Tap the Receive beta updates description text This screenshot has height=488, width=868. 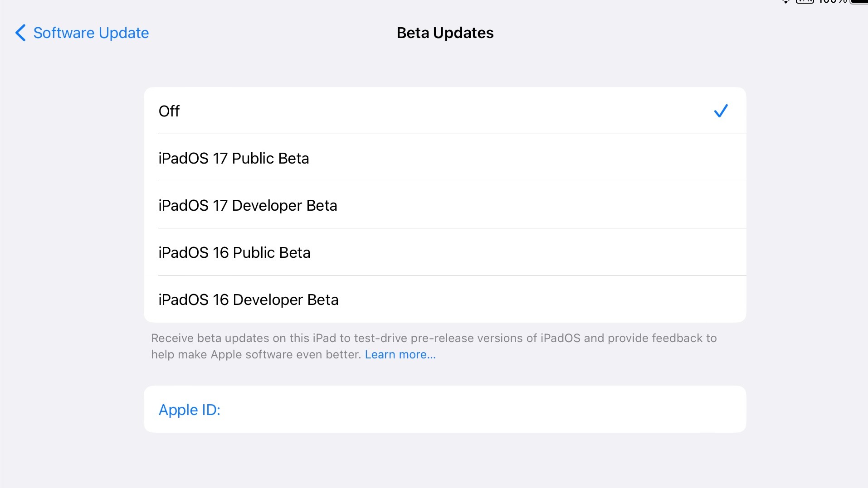coord(434,346)
